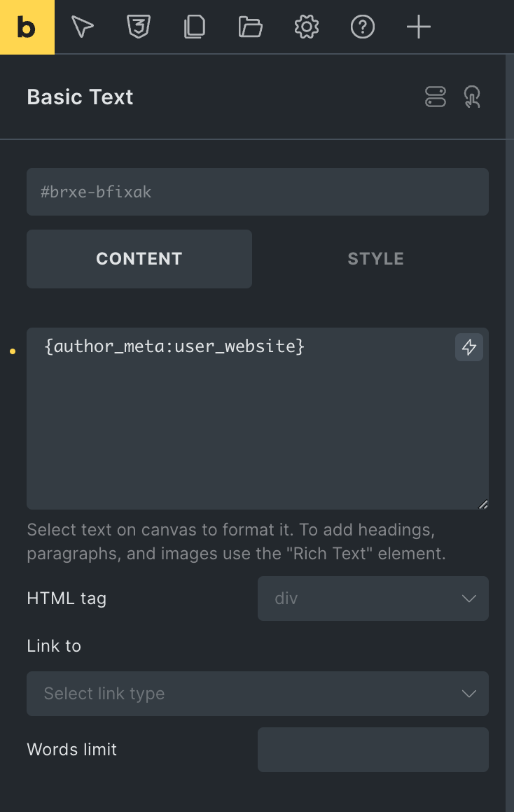The height and width of the screenshot is (812, 514).
Task: Open the pages icon in toolbar
Action: [194, 27]
